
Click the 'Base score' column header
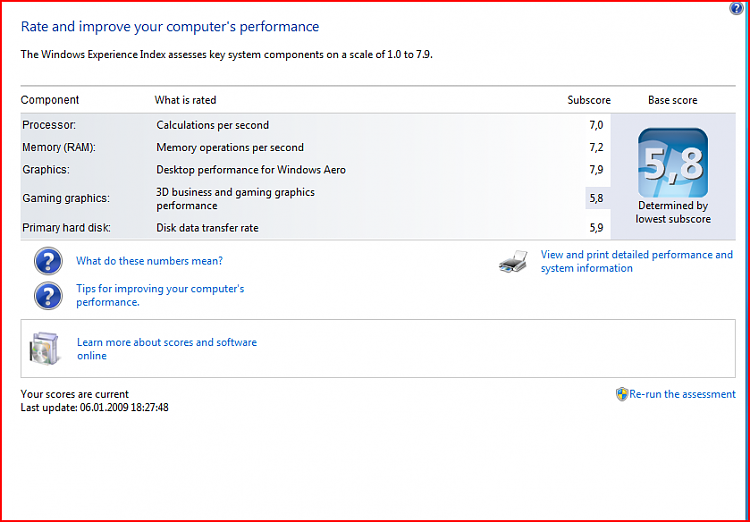pyautogui.click(x=673, y=100)
